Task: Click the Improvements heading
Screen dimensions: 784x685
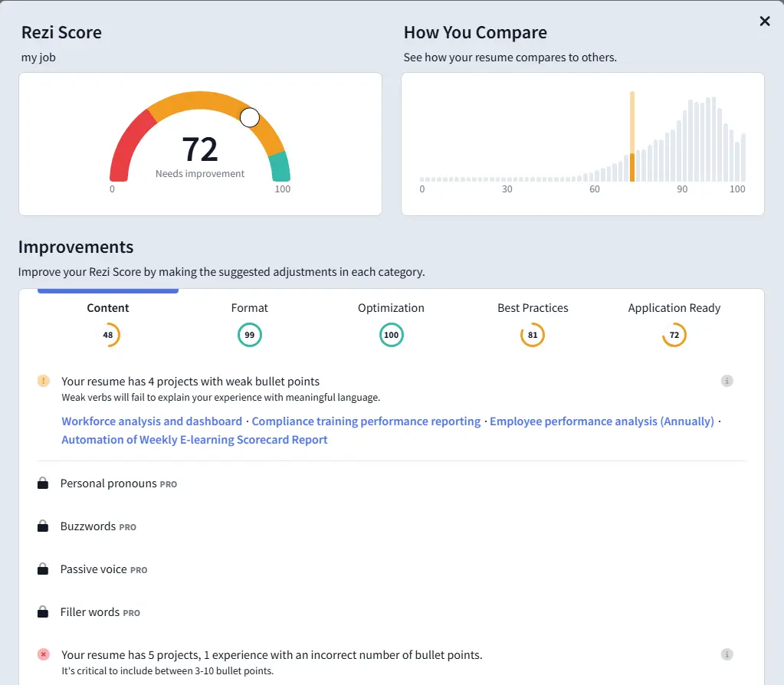Action: [76, 247]
